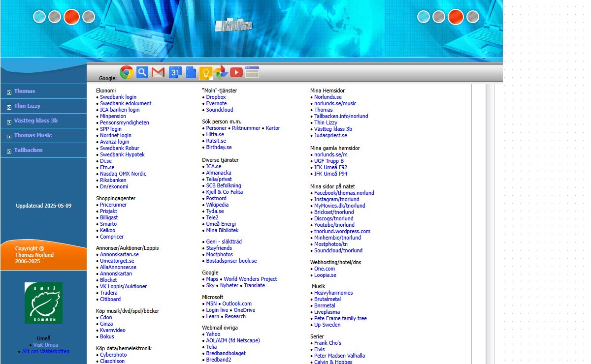Follow the Swedbank edokument link

tap(126, 104)
